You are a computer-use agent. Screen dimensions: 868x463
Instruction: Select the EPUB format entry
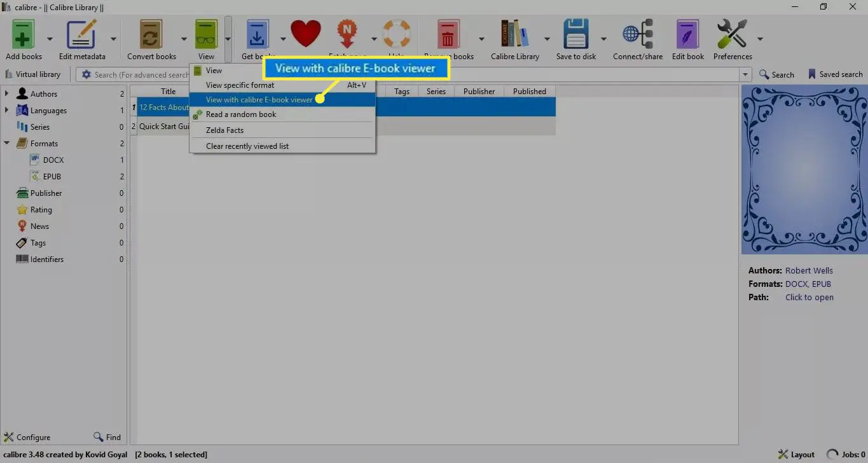click(52, 176)
